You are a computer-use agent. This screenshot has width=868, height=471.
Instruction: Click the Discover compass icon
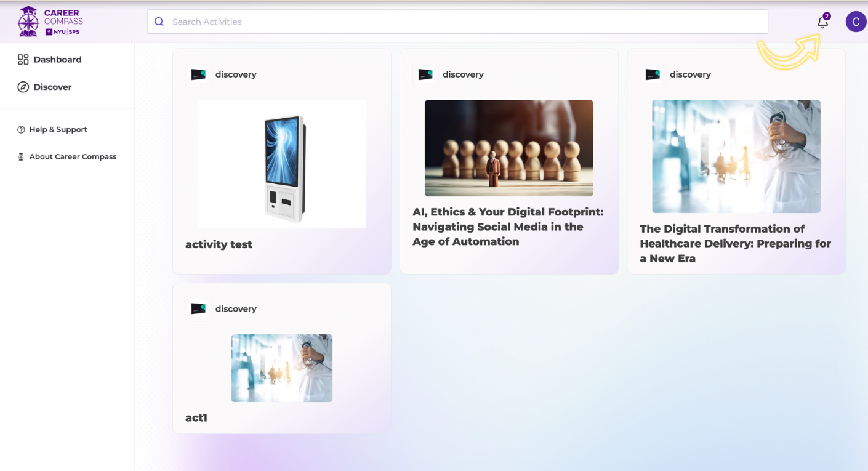[23, 87]
